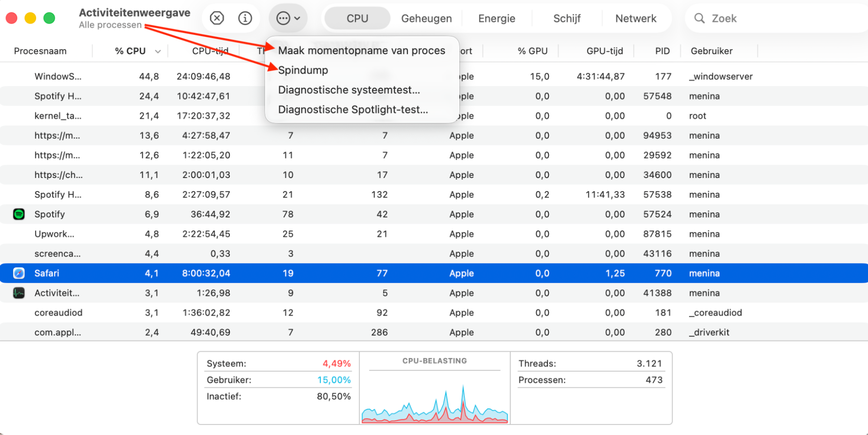Start 'Diagnostische systeemtest…' from the menu
The height and width of the screenshot is (435, 868).
[349, 90]
